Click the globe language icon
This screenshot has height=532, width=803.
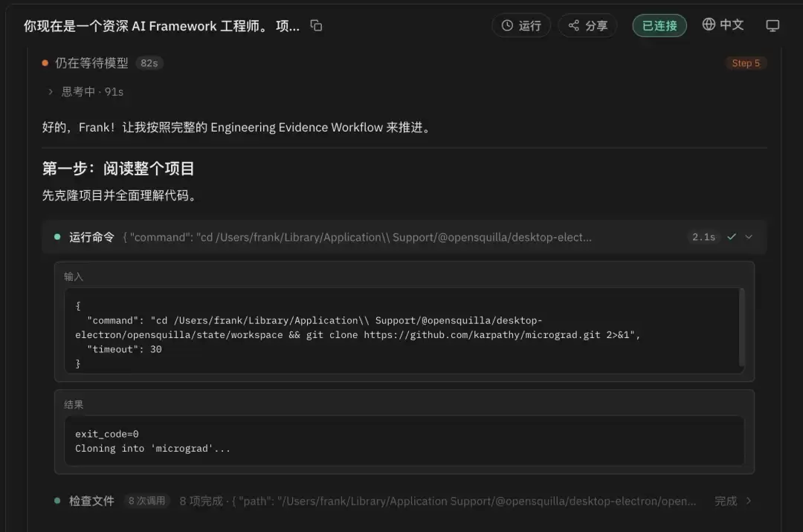pos(709,24)
